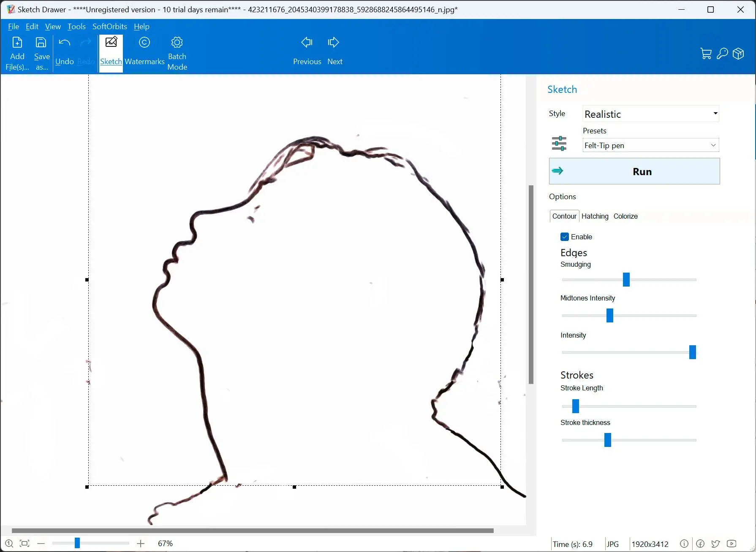Click the 3D box icon

click(738, 54)
